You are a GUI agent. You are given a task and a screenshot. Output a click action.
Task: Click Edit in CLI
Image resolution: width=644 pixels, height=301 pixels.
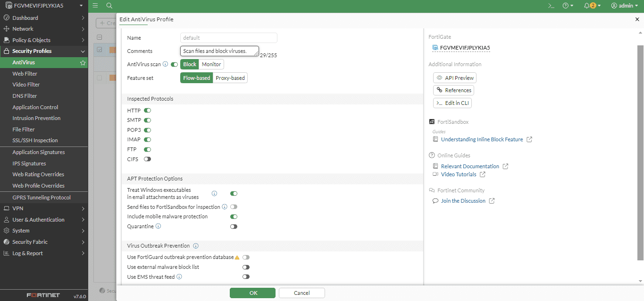452,103
